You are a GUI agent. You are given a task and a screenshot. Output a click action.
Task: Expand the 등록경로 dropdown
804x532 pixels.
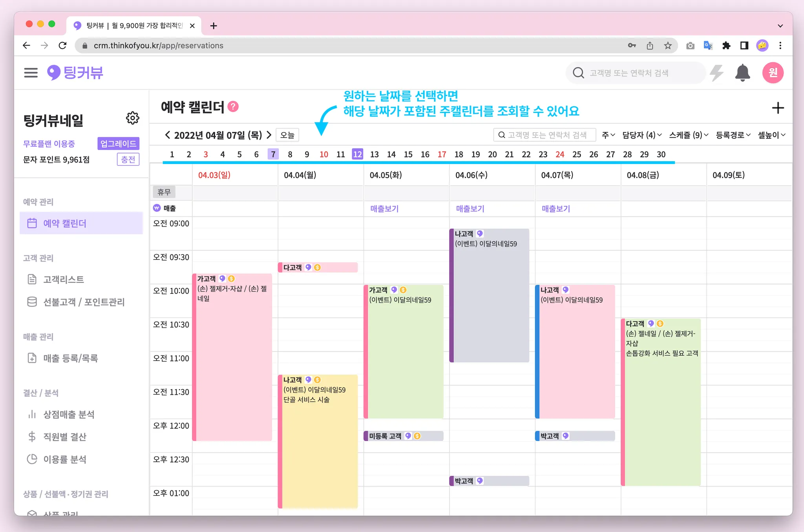(733, 135)
